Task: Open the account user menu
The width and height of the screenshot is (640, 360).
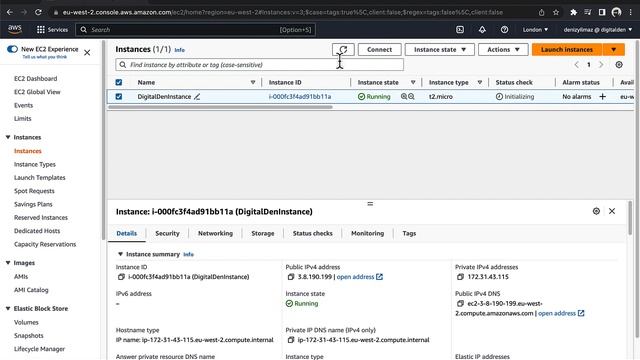Action: pyautogui.click(x=598, y=29)
